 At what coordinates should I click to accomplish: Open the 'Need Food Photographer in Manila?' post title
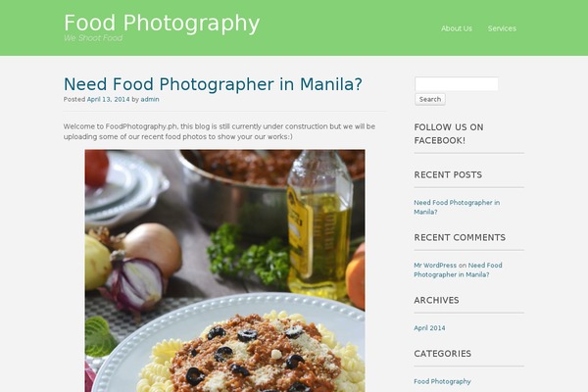[x=213, y=84]
